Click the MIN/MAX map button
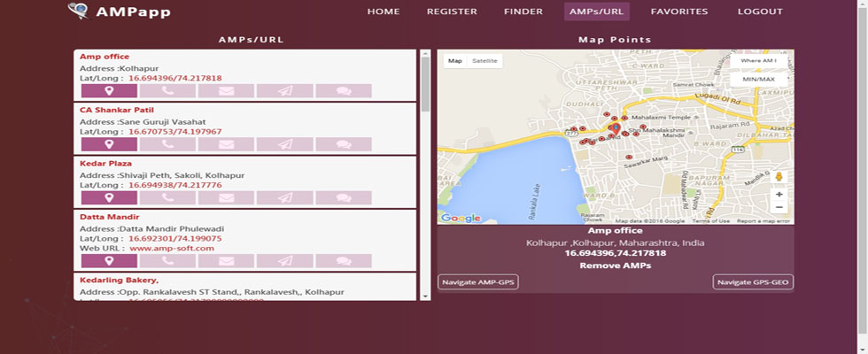This screenshot has height=354, width=868. point(758,80)
